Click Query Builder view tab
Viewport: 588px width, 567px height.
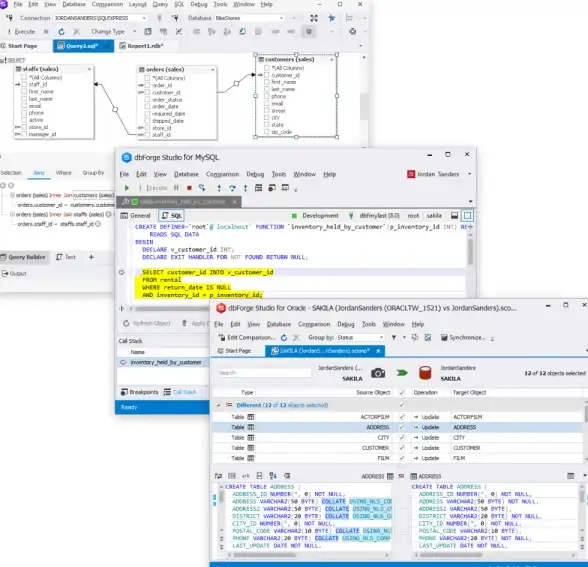click(x=23, y=257)
